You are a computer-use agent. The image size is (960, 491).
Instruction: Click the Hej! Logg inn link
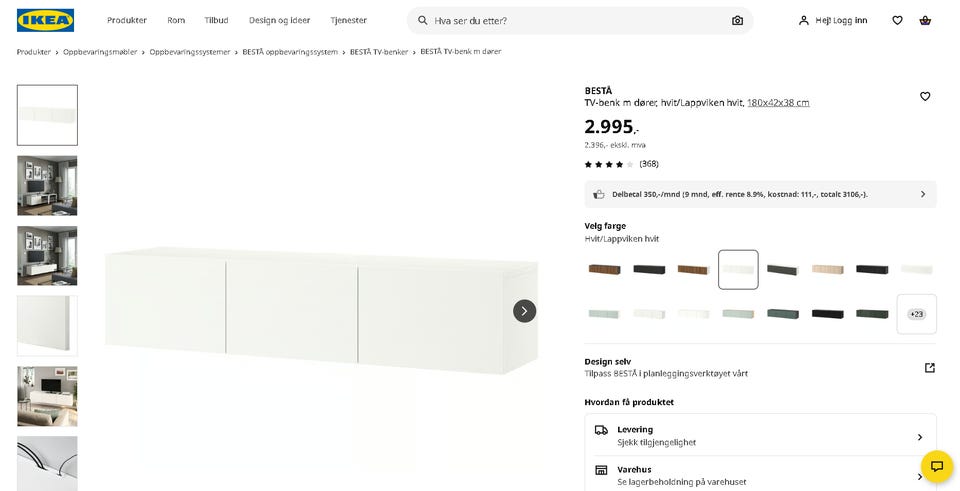tap(833, 20)
